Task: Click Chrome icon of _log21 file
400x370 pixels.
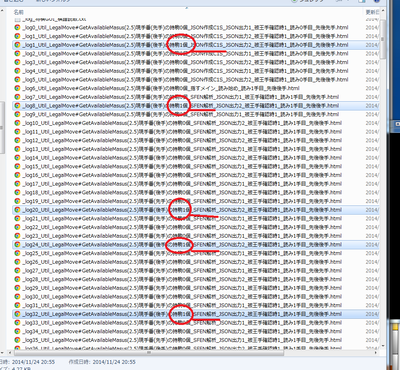Action: coord(17,218)
